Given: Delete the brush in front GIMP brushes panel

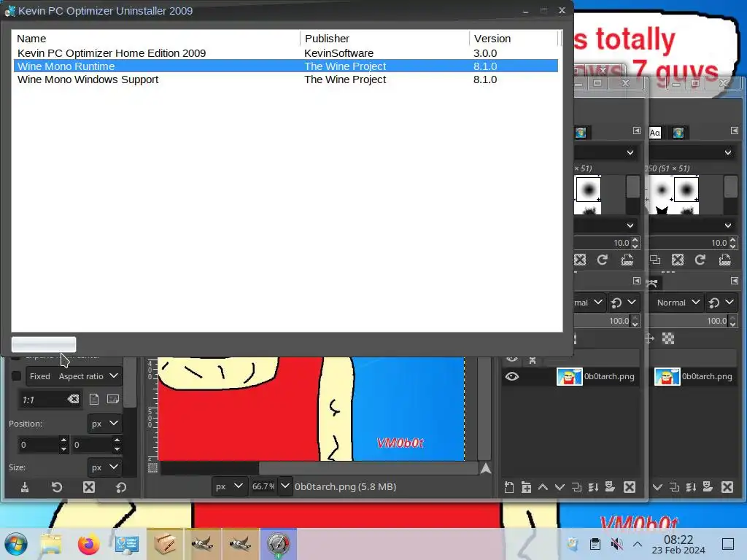Looking at the screenshot, I should point(580,260).
